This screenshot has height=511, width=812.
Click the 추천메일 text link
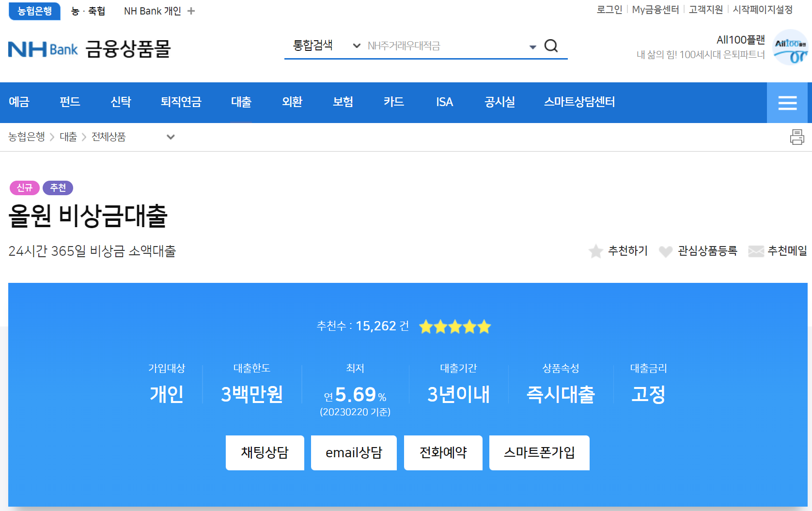tap(787, 251)
